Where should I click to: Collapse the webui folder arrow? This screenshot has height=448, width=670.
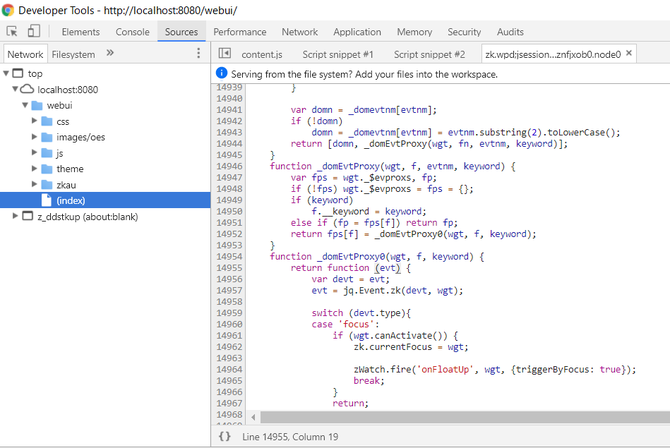coord(25,105)
